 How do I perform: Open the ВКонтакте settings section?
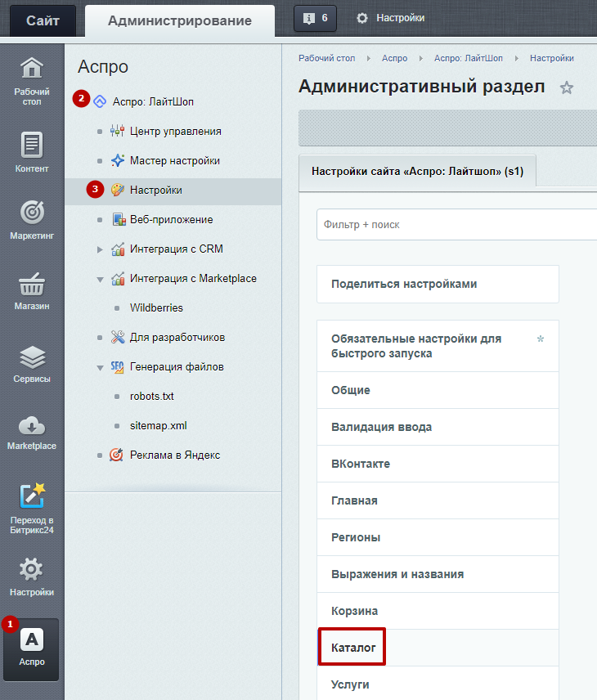pyautogui.click(x=438, y=464)
